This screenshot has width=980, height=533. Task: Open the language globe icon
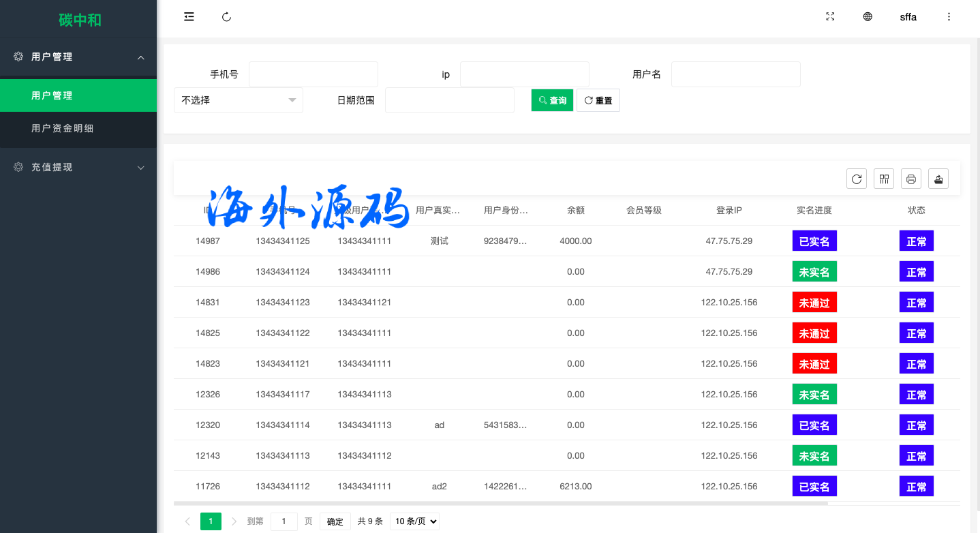click(868, 17)
